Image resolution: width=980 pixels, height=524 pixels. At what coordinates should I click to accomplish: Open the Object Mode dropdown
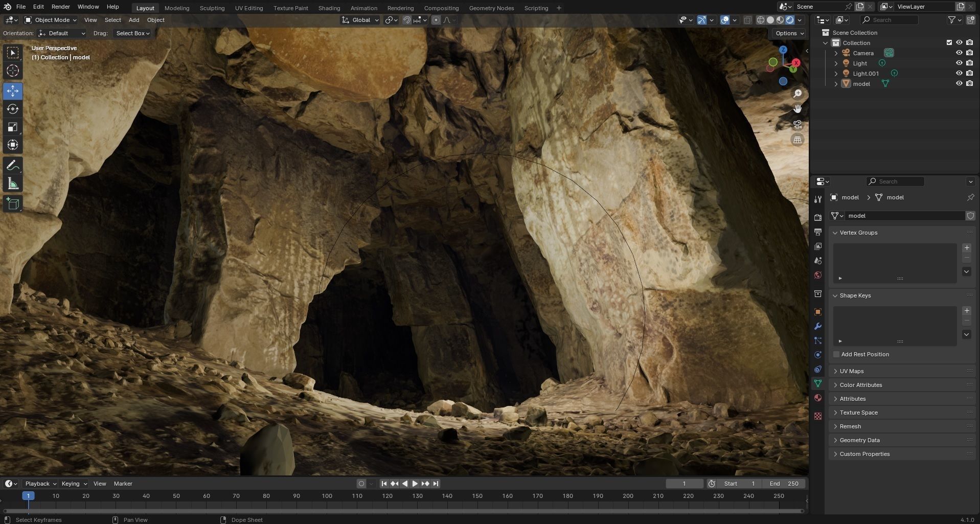point(51,20)
